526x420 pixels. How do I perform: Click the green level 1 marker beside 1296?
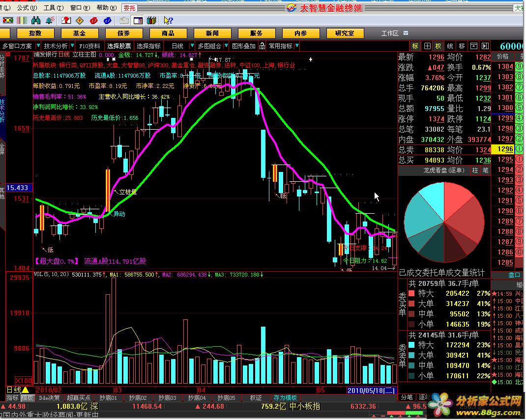click(x=519, y=149)
